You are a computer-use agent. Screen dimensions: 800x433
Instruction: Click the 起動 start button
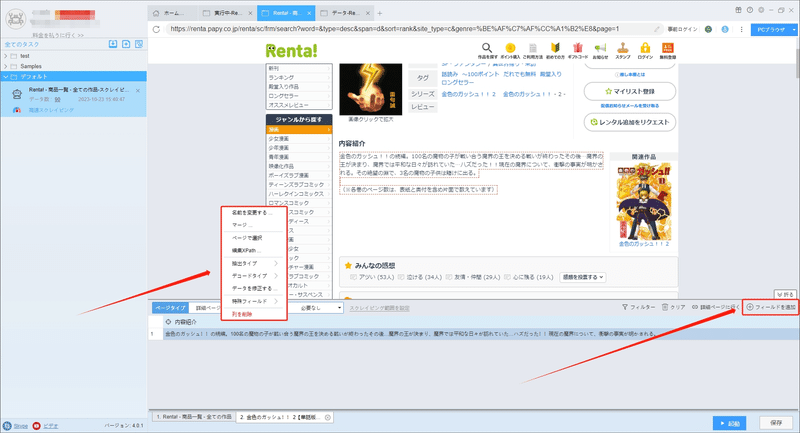(730, 423)
